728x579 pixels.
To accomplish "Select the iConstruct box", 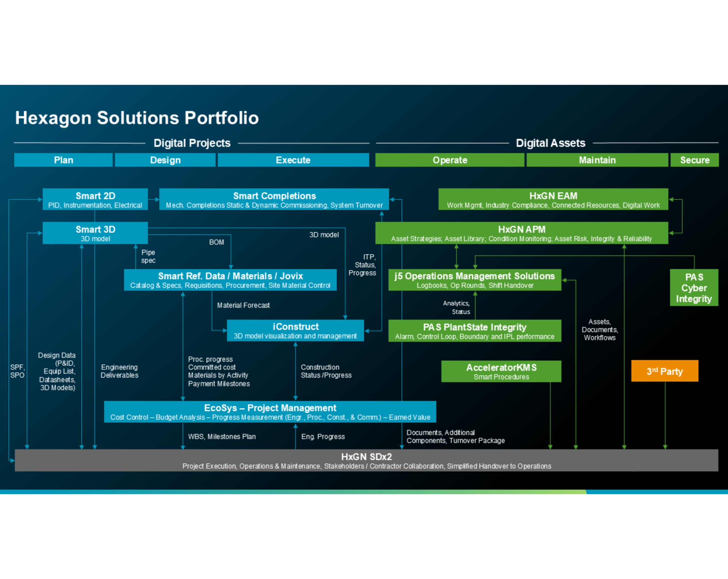I will point(295,330).
